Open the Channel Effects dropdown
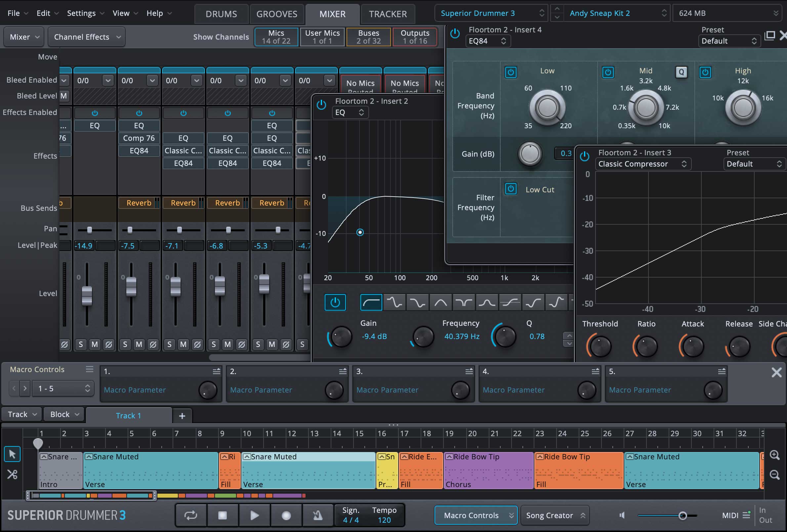787x532 pixels. [87, 37]
